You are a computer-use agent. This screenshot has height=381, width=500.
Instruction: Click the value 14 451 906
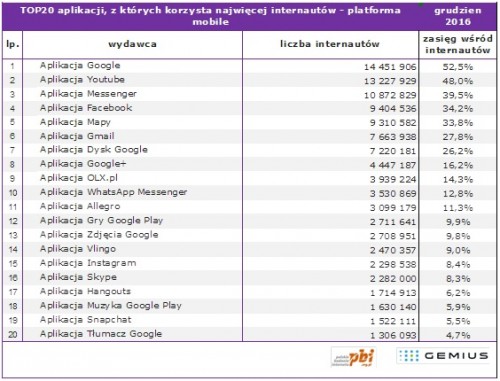(x=390, y=67)
